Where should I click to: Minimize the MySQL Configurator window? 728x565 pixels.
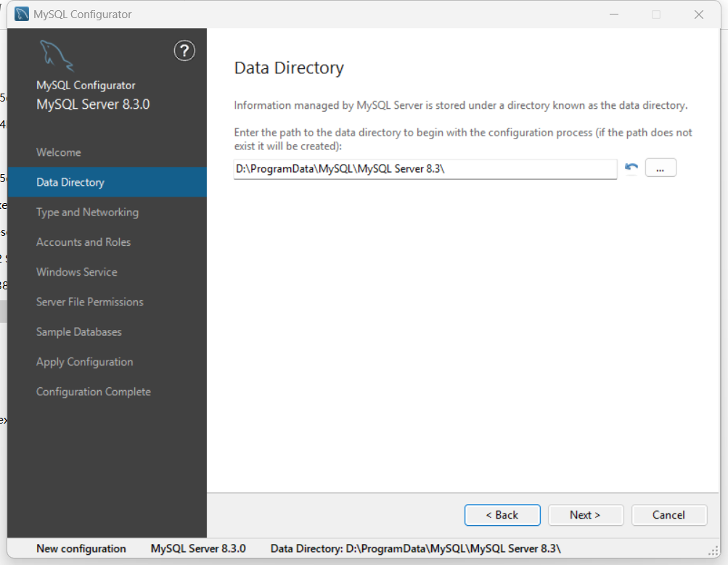614,15
